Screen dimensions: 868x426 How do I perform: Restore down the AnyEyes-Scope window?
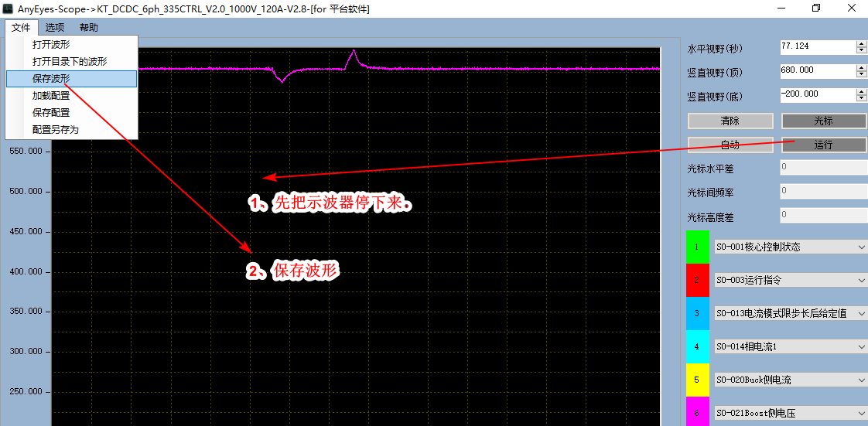[816, 9]
